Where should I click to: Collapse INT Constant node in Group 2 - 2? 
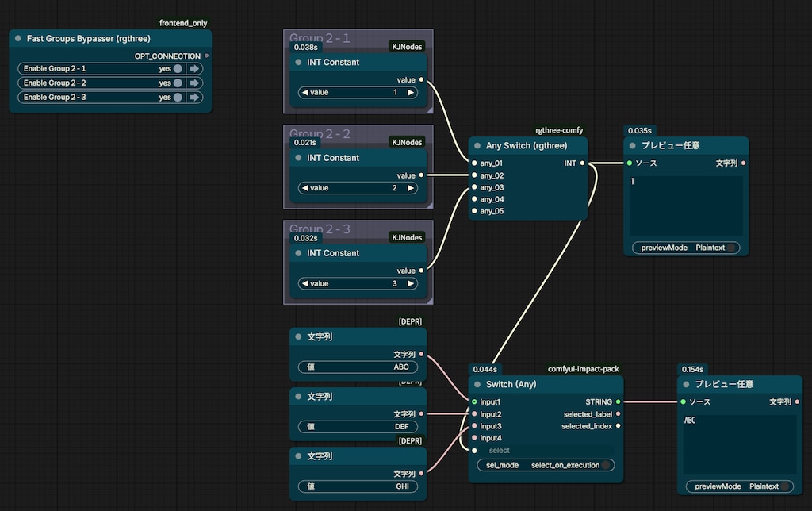point(298,158)
